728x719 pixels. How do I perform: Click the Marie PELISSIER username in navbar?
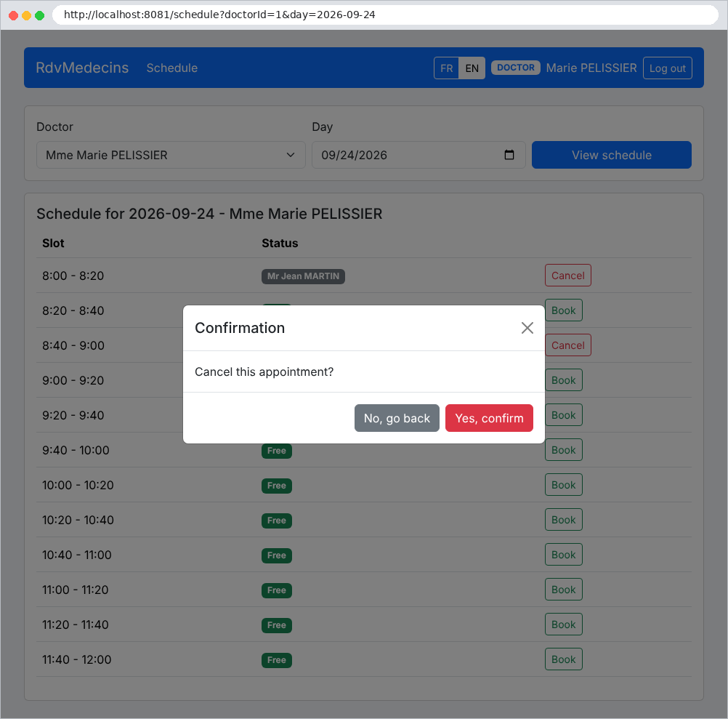click(x=591, y=68)
